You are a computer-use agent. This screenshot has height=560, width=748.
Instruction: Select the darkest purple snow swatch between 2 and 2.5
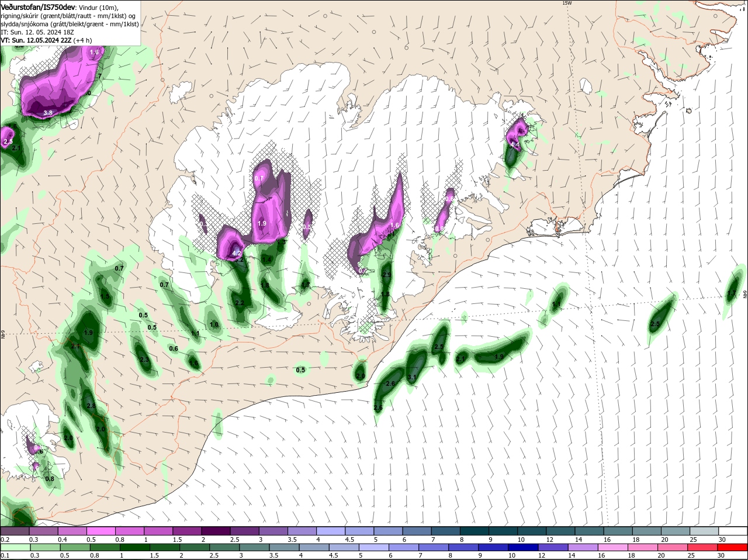pyautogui.click(x=216, y=531)
